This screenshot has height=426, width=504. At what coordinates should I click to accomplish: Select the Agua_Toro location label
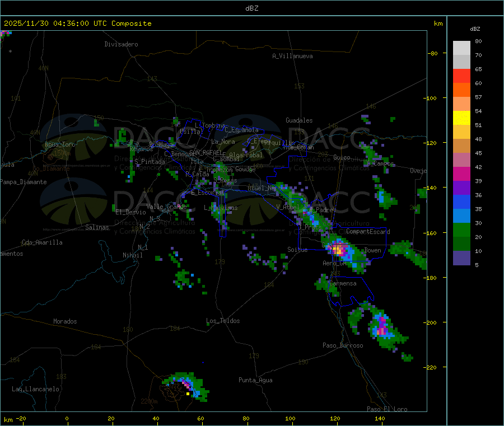coord(60,144)
